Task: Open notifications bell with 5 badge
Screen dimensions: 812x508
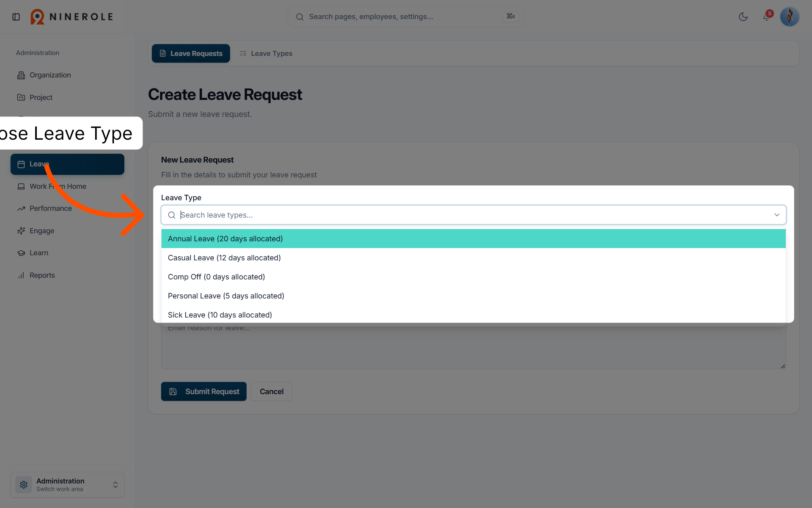Action: [x=767, y=17]
